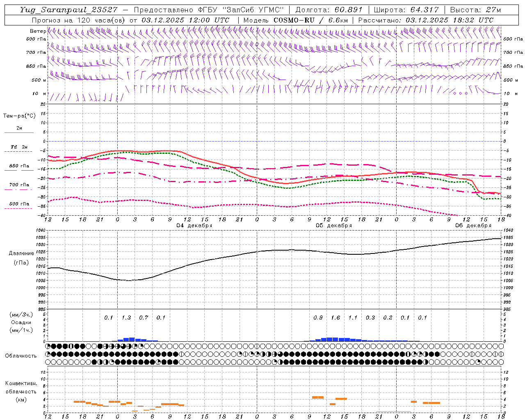The image size is (525, 420).
Task: Click the Ветер label of the wind panel
Action: 38,31
